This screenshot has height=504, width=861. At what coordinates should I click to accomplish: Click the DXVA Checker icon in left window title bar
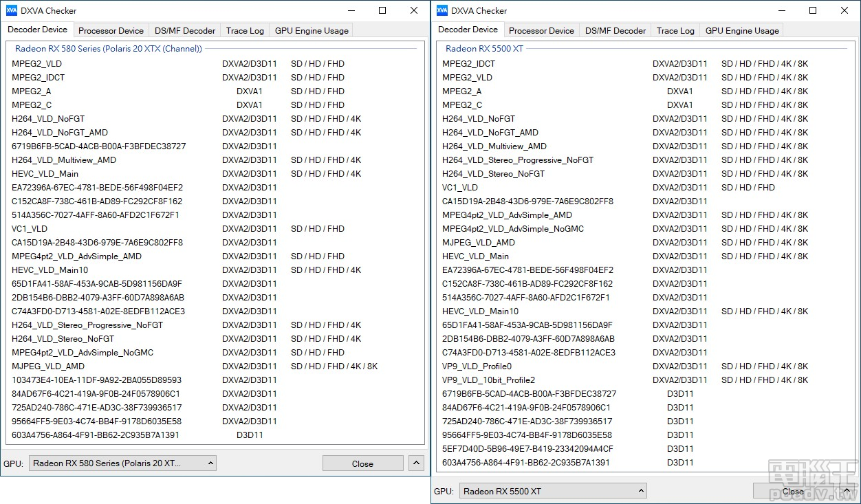pos(11,10)
